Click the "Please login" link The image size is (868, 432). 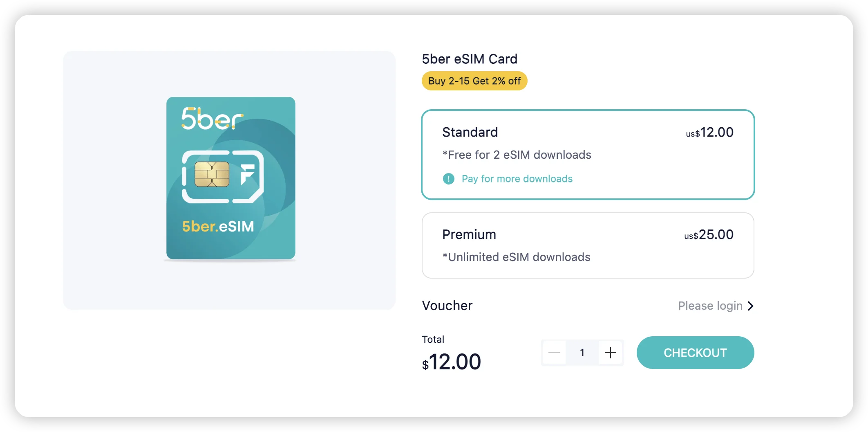(710, 306)
